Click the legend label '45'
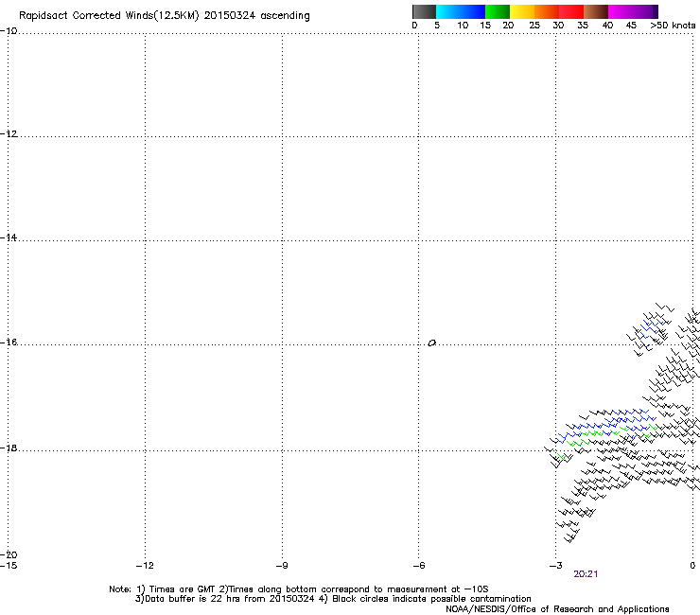 (631, 26)
